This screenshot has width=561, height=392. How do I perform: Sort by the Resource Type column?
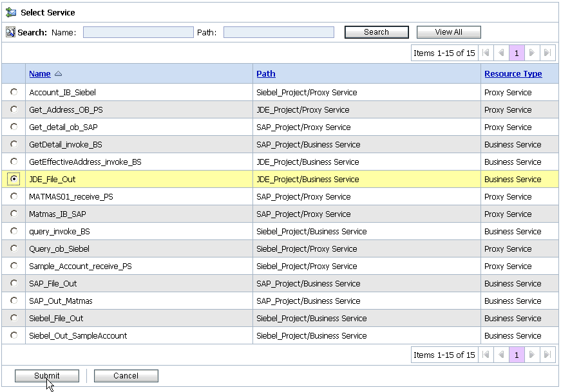[x=513, y=73]
